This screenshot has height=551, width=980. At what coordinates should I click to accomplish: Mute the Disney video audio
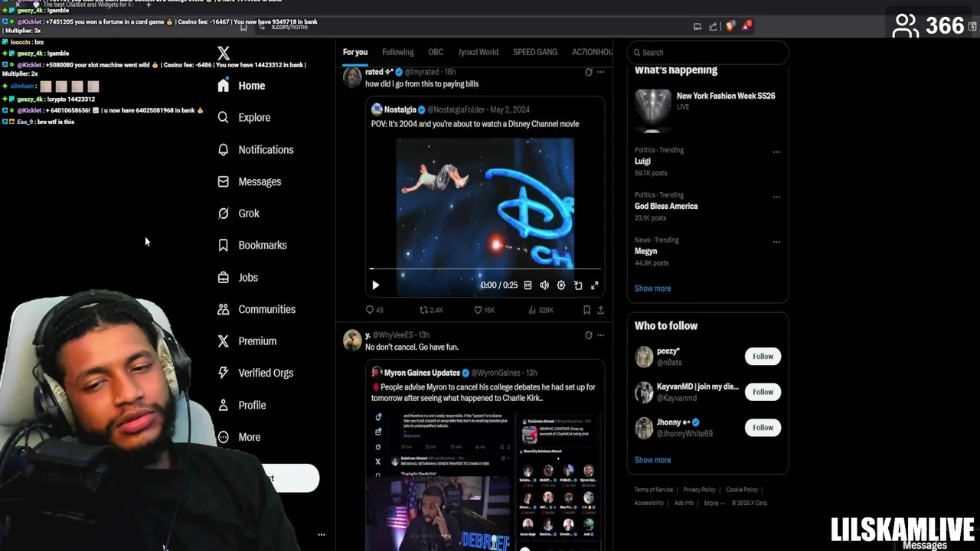[544, 285]
